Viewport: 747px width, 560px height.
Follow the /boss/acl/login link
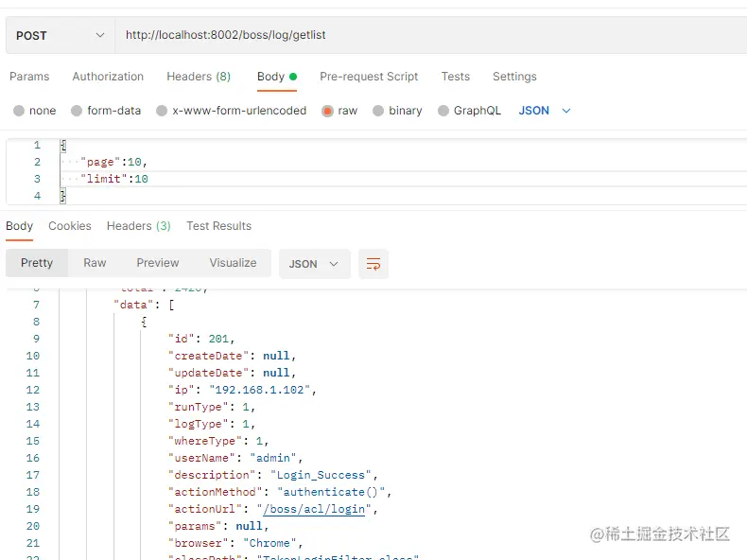click(314, 509)
